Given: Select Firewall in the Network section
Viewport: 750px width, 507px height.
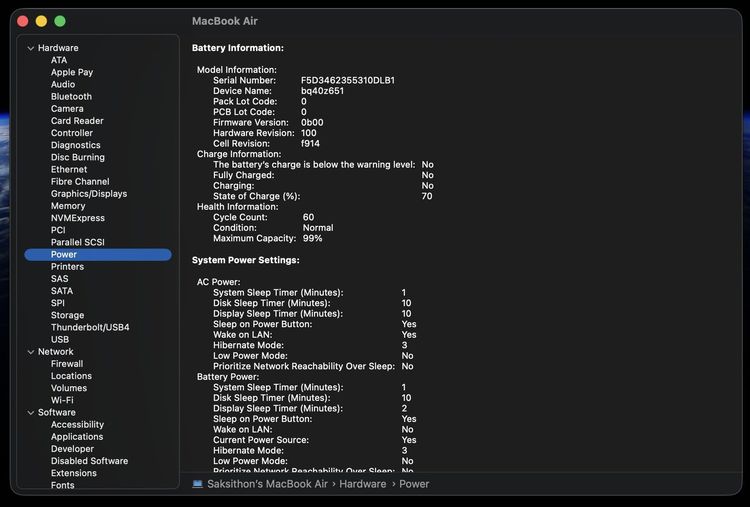Looking at the screenshot, I should (x=67, y=364).
